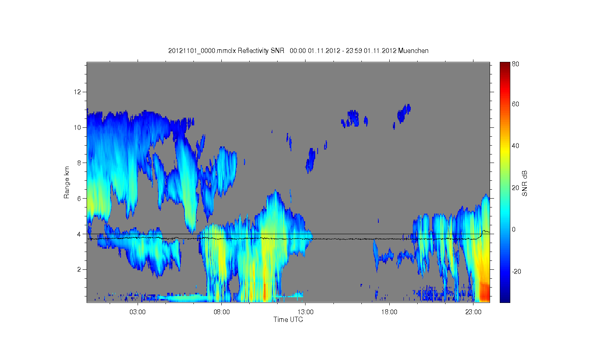
Task: Click the colorbar value -20
Action: pyautogui.click(x=516, y=271)
